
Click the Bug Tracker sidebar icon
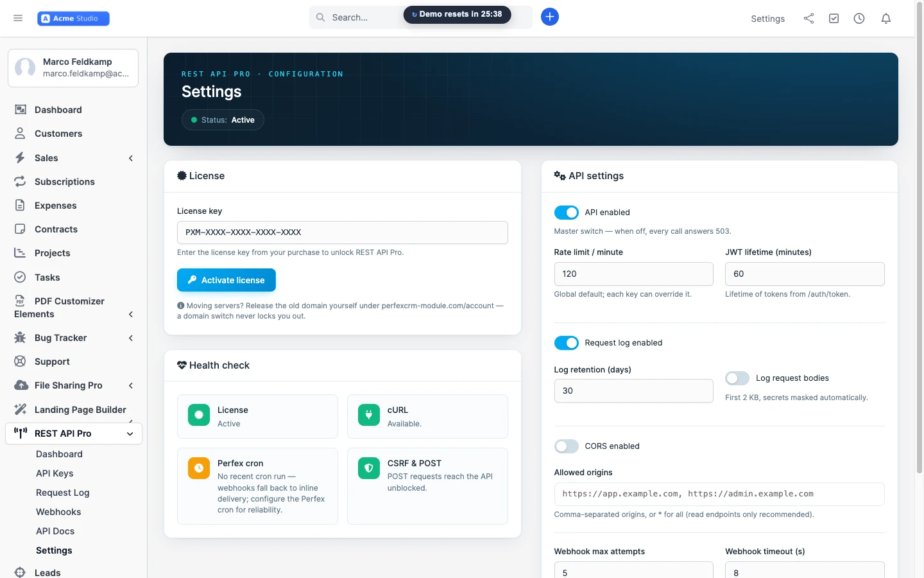21,338
